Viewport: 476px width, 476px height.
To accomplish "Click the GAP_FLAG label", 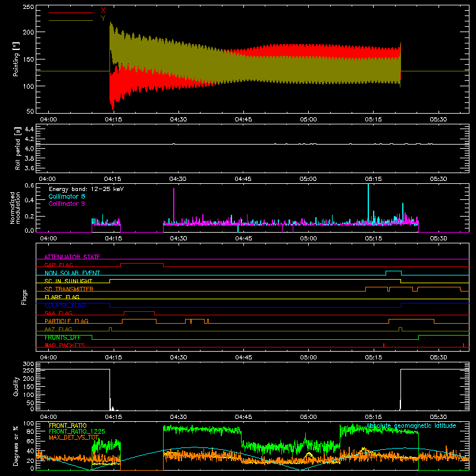I will [58, 265].
